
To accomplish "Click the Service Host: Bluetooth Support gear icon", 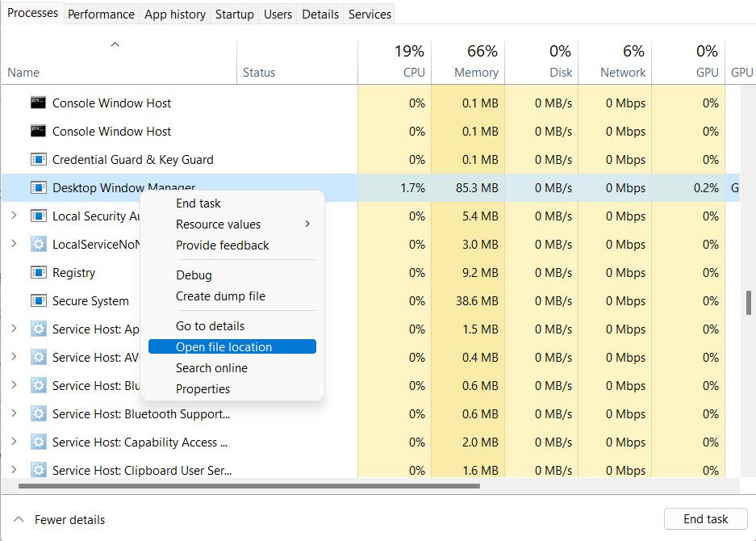I will pyautogui.click(x=40, y=413).
